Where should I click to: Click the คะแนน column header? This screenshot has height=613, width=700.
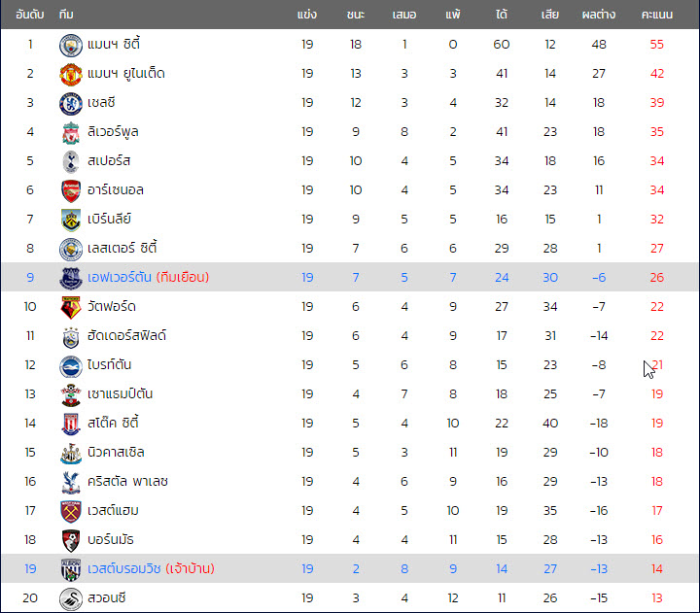656,15
